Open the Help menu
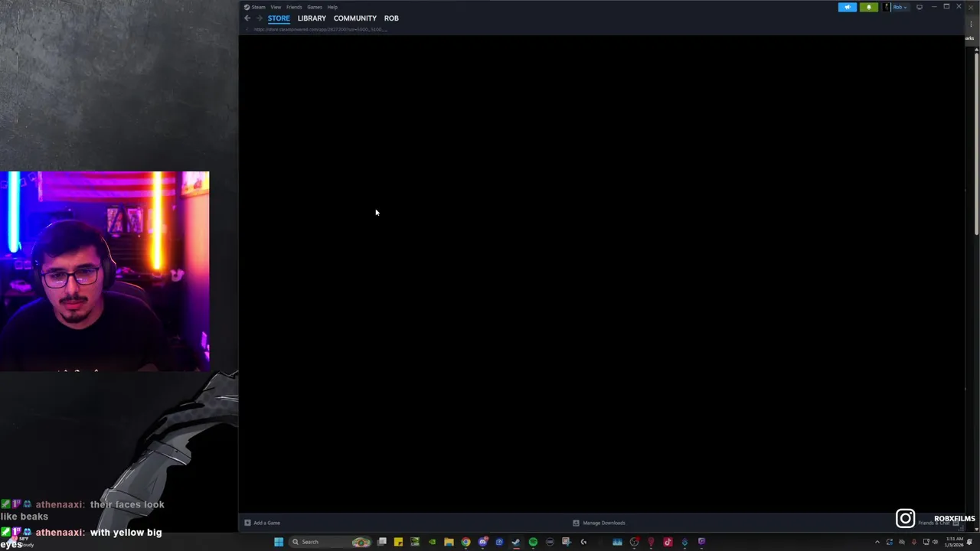Image resolution: width=980 pixels, height=551 pixels. (x=332, y=7)
